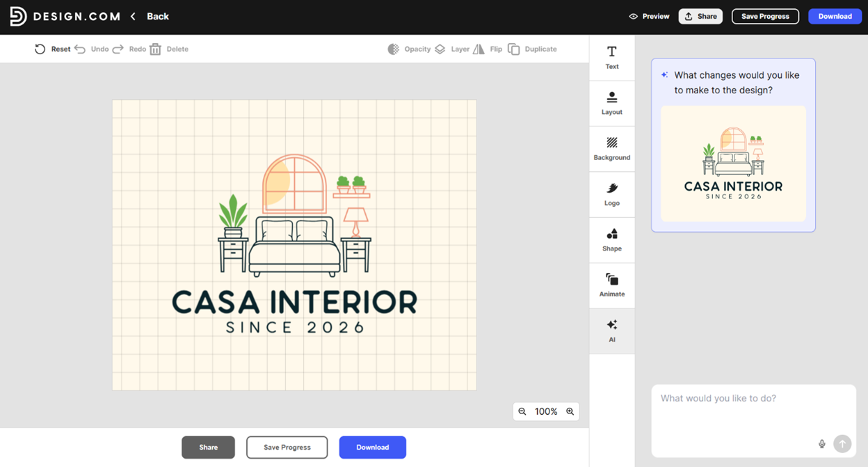This screenshot has height=467, width=868.
Task: Preview the design from the header
Action: [649, 16]
